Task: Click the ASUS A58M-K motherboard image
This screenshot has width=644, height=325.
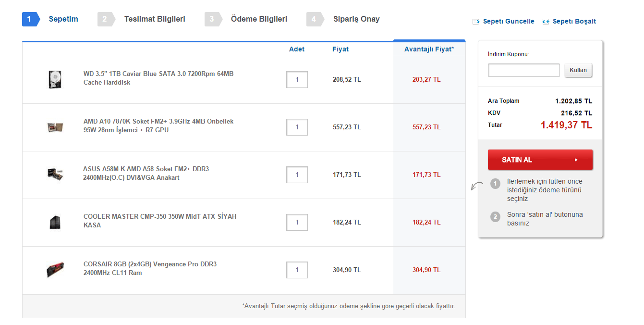Action: coord(54,174)
